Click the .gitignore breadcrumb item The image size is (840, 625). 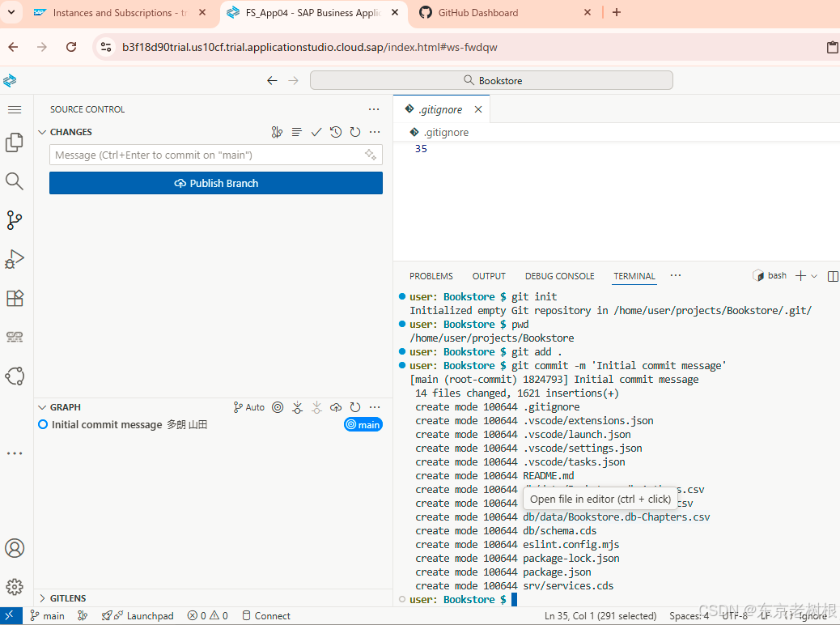pyautogui.click(x=439, y=133)
